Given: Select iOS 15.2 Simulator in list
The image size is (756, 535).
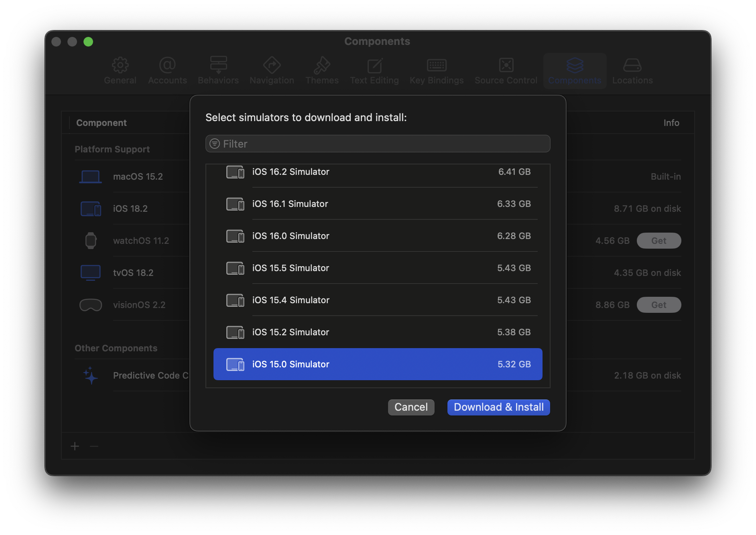Looking at the screenshot, I should [x=377, y=332].
